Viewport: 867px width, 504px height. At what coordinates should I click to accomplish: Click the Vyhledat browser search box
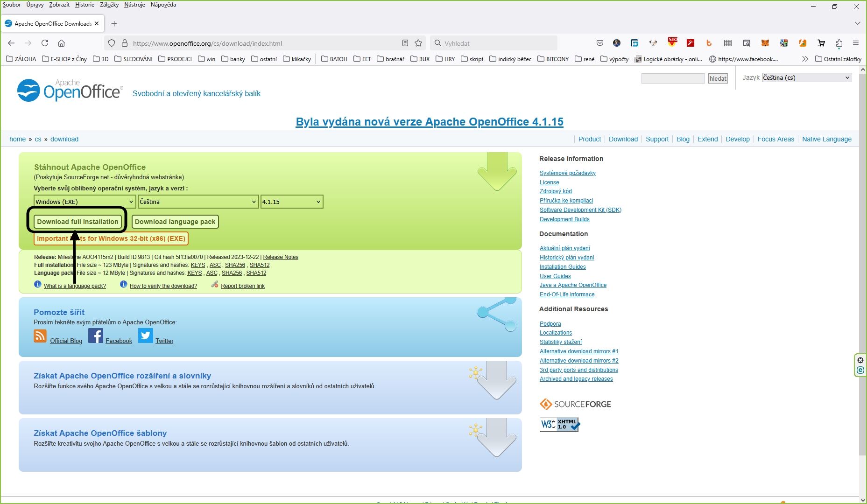tap(493, 43)
